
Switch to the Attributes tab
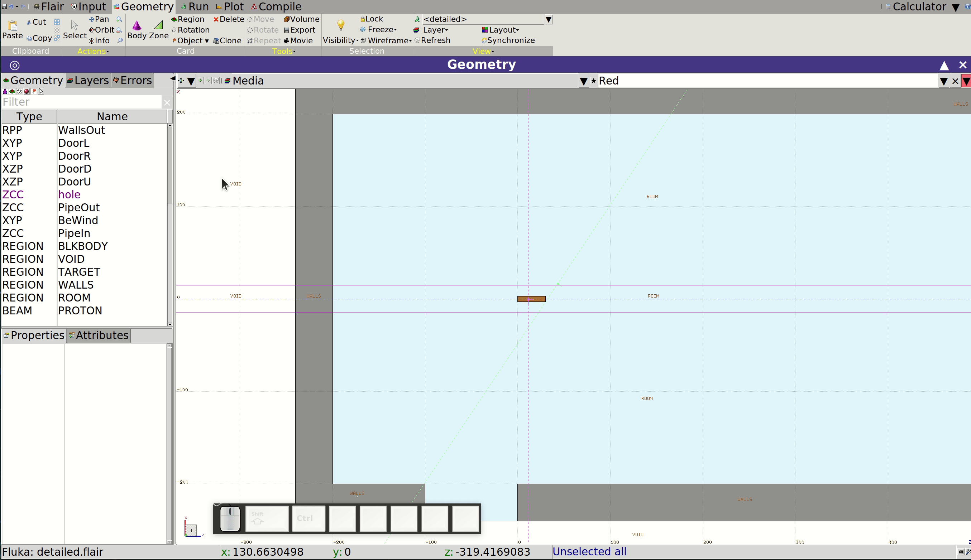(99, 335)
